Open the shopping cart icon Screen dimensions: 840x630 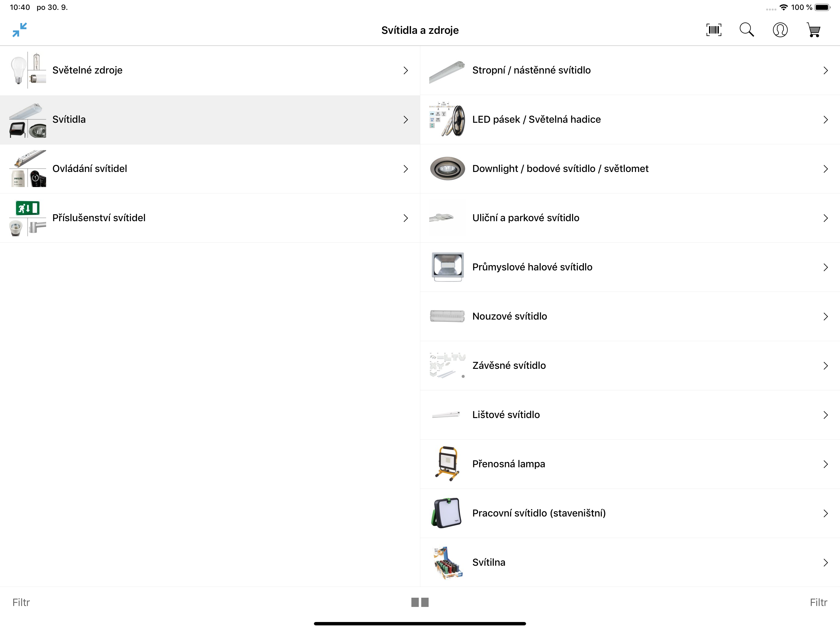[x=814, y=30]
